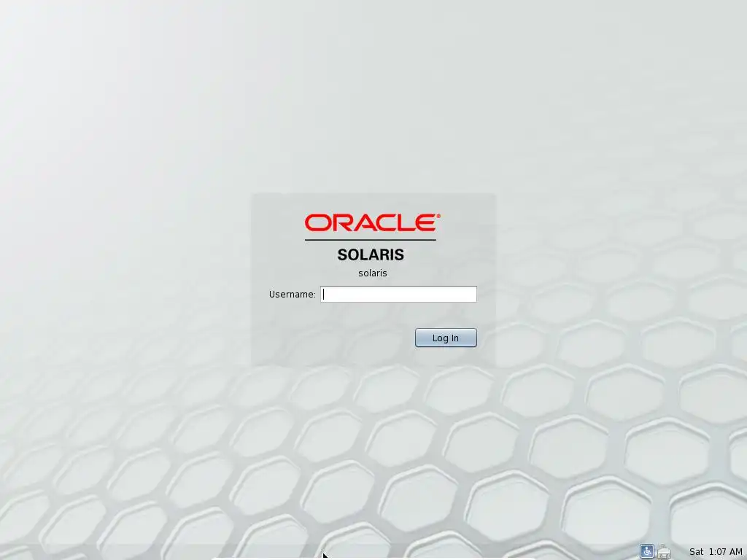Open the accessibility (wheelchair) options icon
This screenshot has width=747, height=560.
click(x=646, y=551)
